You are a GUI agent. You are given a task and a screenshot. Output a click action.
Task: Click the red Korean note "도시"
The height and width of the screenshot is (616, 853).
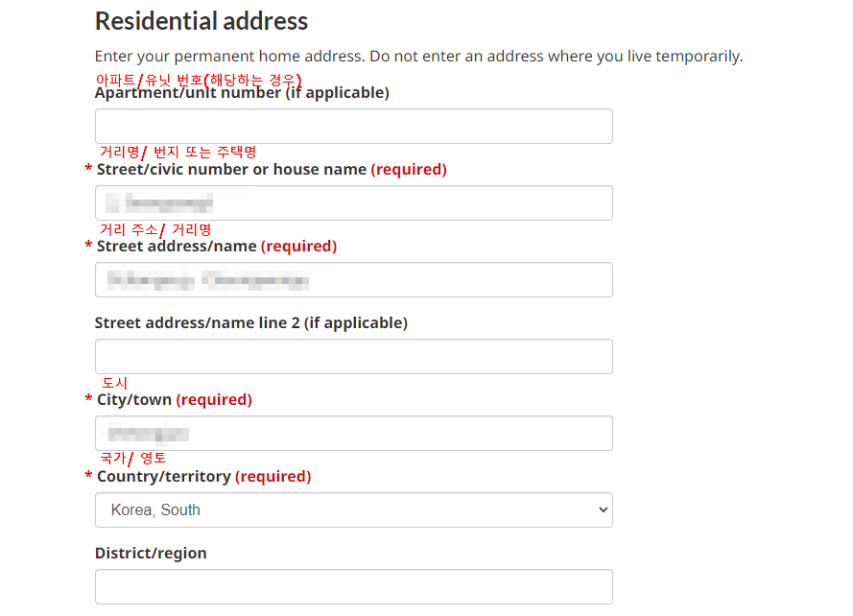click(x=115, y=383)
